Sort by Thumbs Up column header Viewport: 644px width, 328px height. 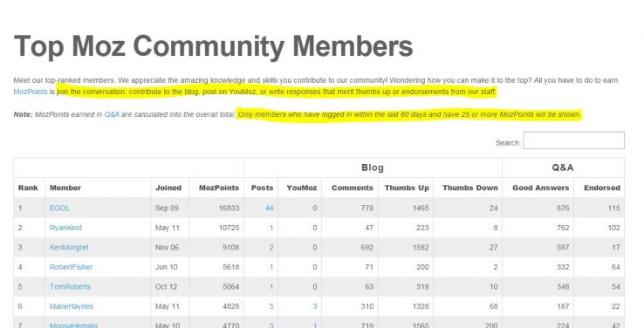click(x=407, y=188)
